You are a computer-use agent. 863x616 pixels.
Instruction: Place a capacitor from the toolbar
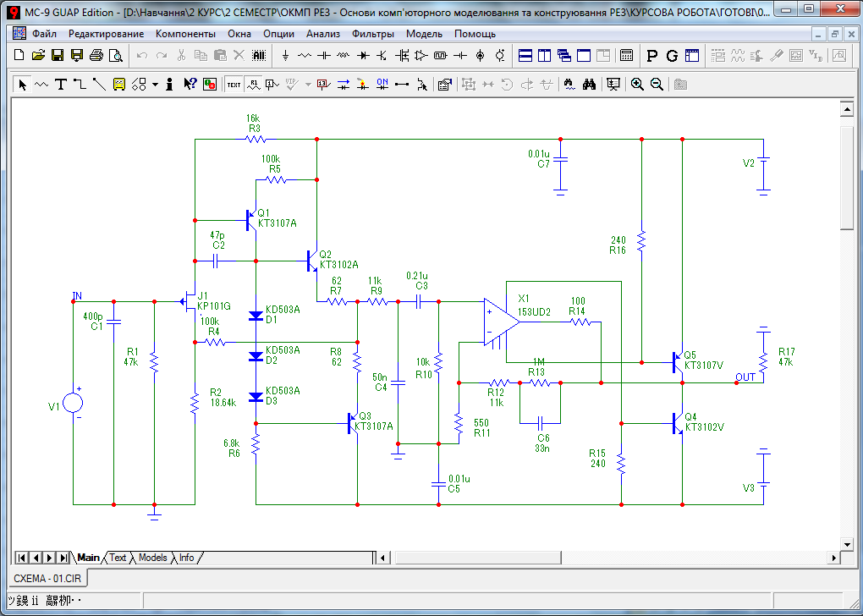(x=323, y=55)
